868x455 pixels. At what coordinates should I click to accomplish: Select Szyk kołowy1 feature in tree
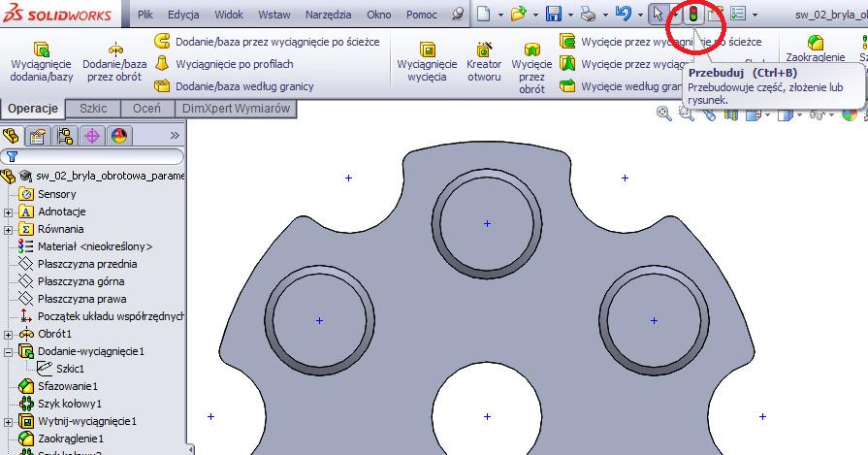(60, 404)
